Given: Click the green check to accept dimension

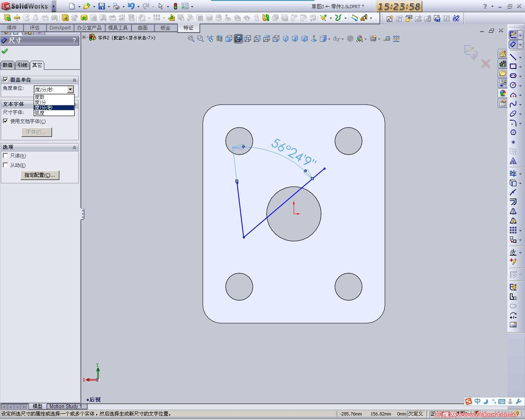Looking at the screenshot, I should click(x=5, y=51).
